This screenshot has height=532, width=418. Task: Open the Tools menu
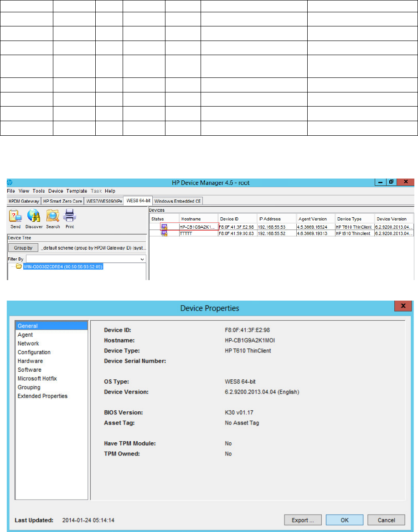(38, 191)
